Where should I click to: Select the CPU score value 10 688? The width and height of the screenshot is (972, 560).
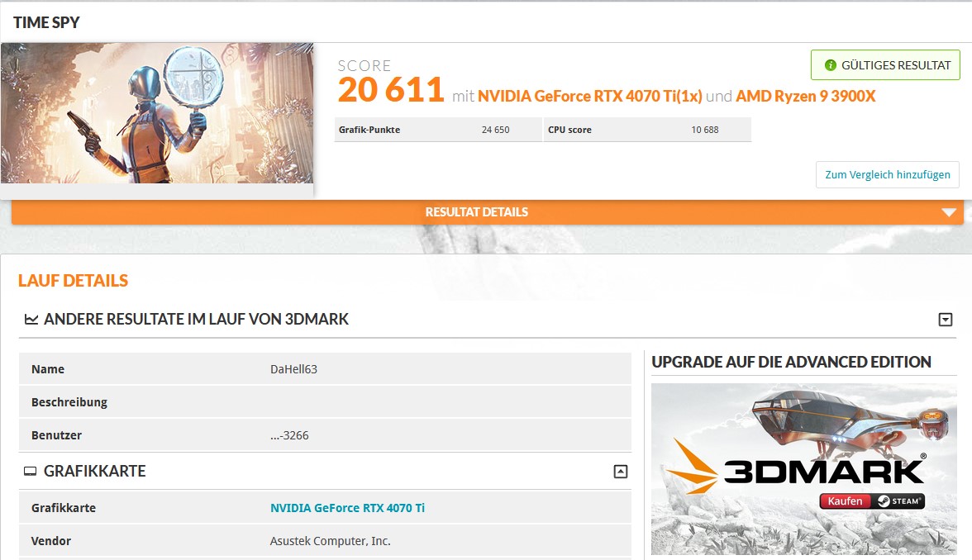705,130
